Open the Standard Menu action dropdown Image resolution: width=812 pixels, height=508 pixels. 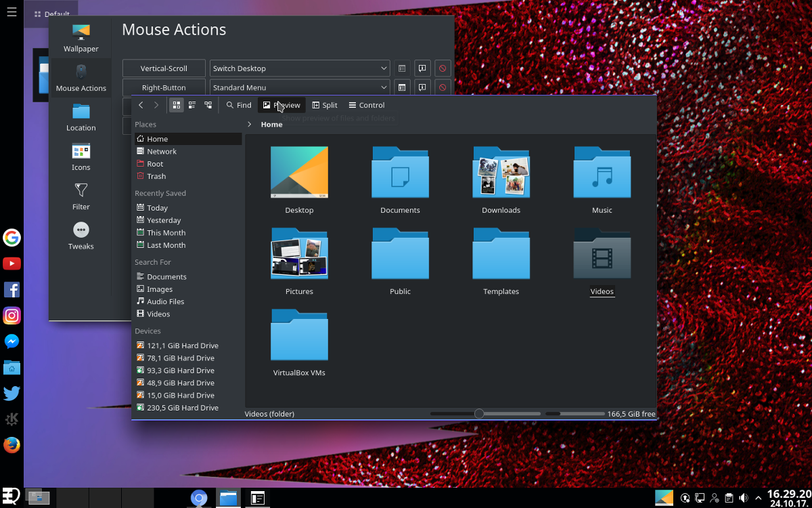coord(300,87)
